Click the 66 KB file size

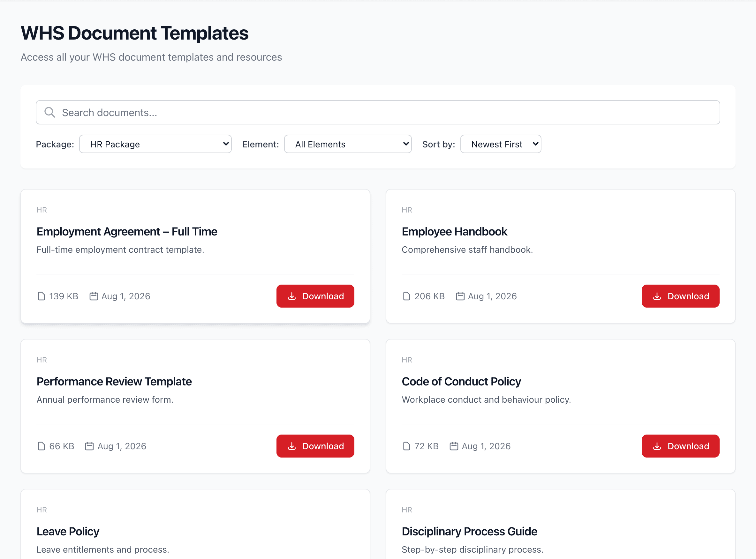(x=62, y=446)
